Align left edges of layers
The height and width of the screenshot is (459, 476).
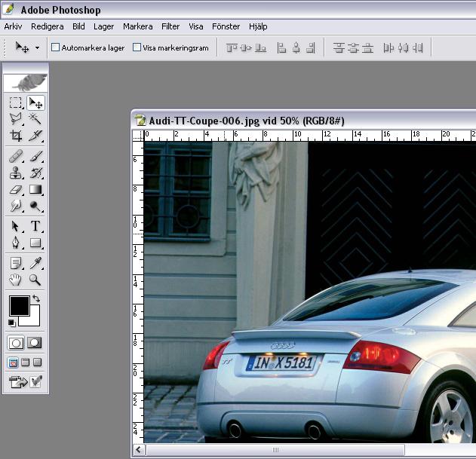(281, 47)
